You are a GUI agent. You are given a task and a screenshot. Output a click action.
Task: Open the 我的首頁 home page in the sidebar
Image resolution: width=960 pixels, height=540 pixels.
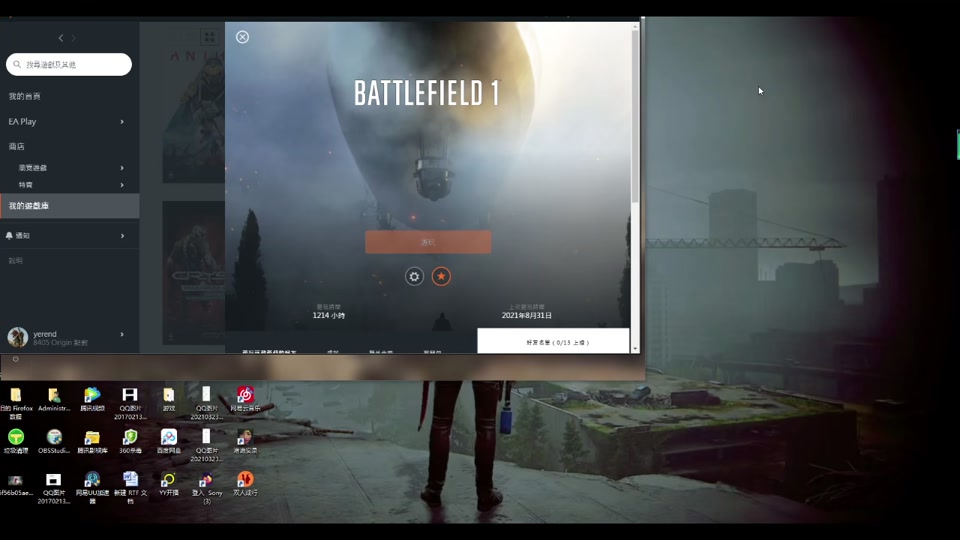24,96
